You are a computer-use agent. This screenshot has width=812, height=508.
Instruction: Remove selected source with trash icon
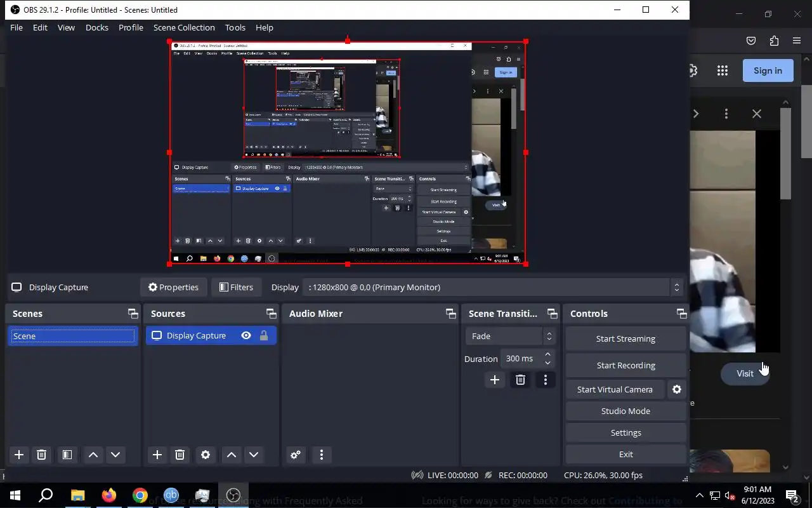(x=180, y=455)
